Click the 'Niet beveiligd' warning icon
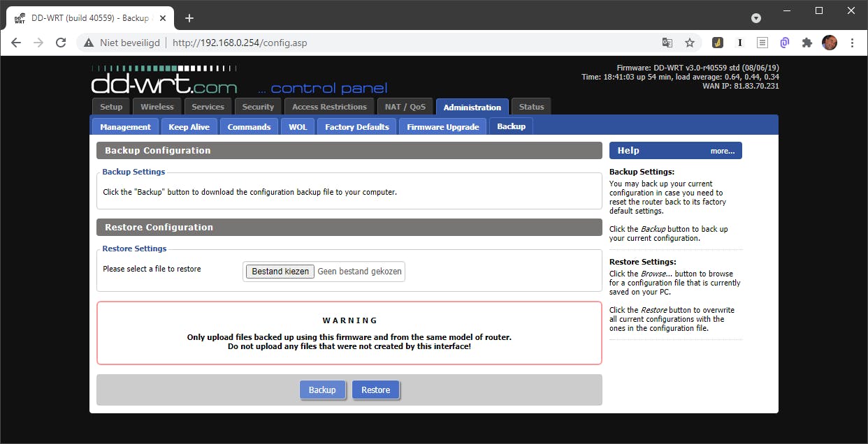Image resolution: width=868 pixels, height=444 pixels. pos(89,43)
